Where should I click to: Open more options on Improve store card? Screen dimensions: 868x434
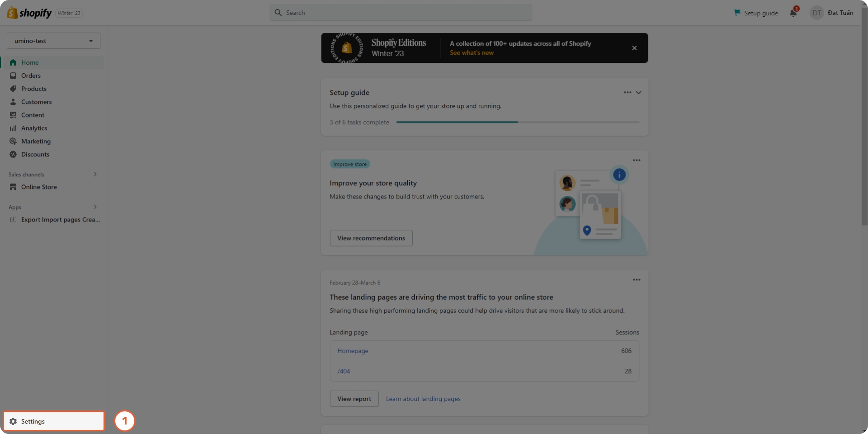[637, 160]
